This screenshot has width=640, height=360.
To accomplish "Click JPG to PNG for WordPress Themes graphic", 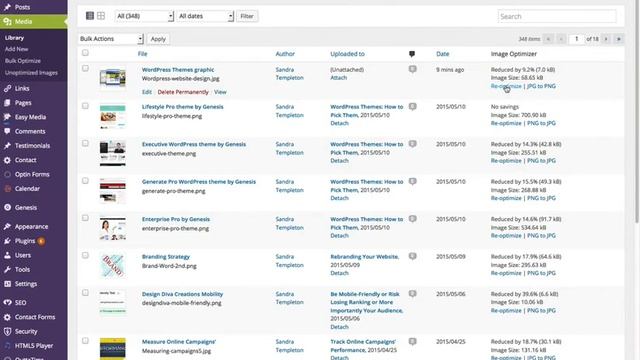I will (x=541, y=86).
